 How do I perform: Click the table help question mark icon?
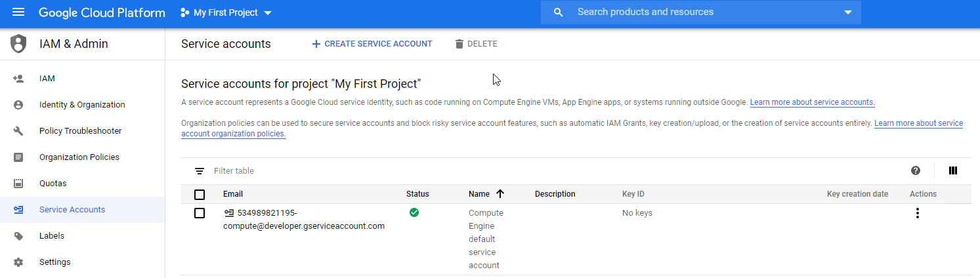click(916, 170)
